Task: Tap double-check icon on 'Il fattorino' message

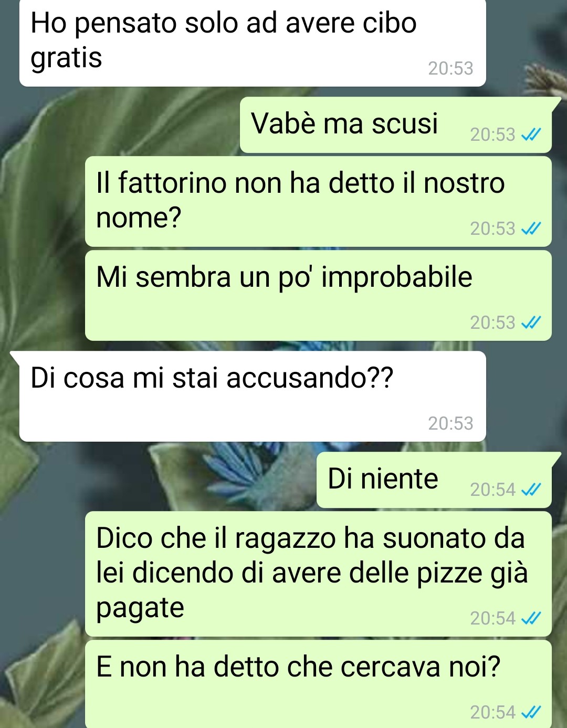Action: click(531, 228)
